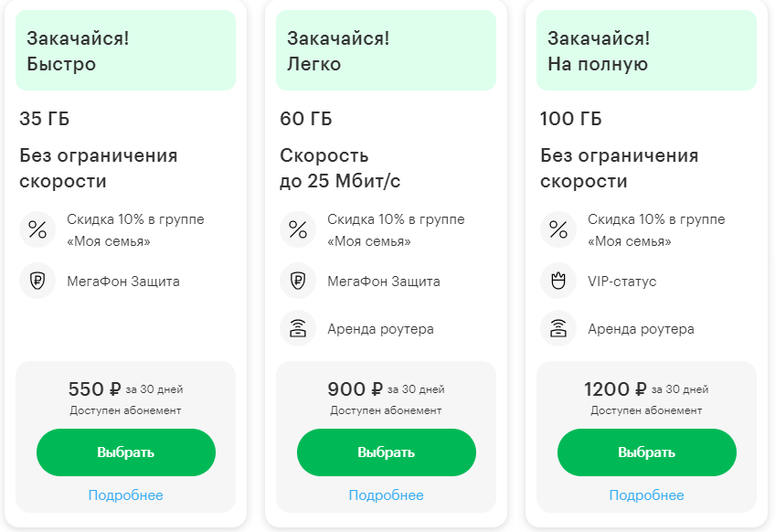Screen dimensions: 775x532
Task: Click MegaFon Защита shield icon in 35 ГБ card
Action: pyautogui.click(x=37, y=281)
